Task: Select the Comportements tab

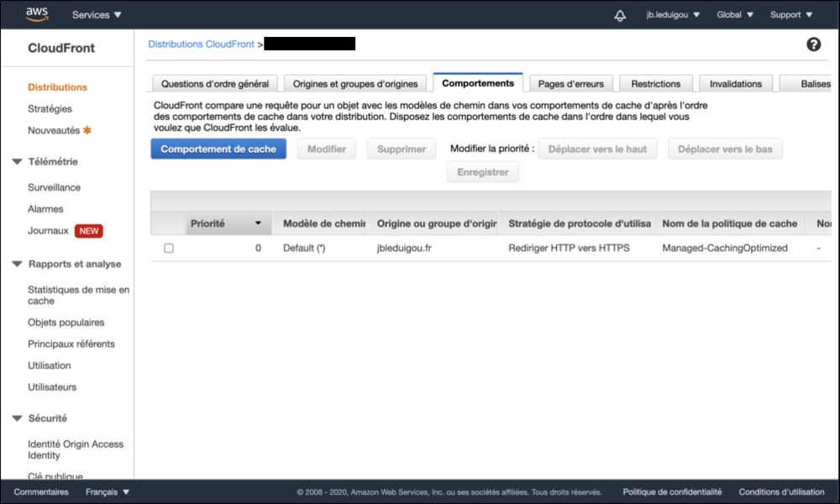Action: [478, 83]
